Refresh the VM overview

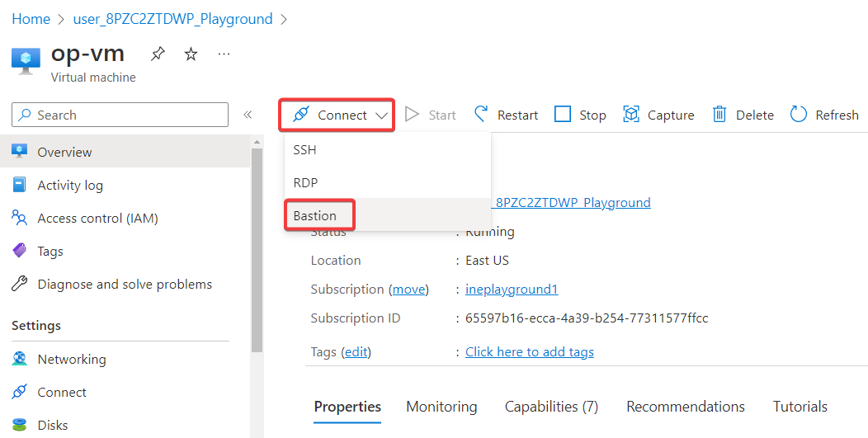tap(824, 115)
